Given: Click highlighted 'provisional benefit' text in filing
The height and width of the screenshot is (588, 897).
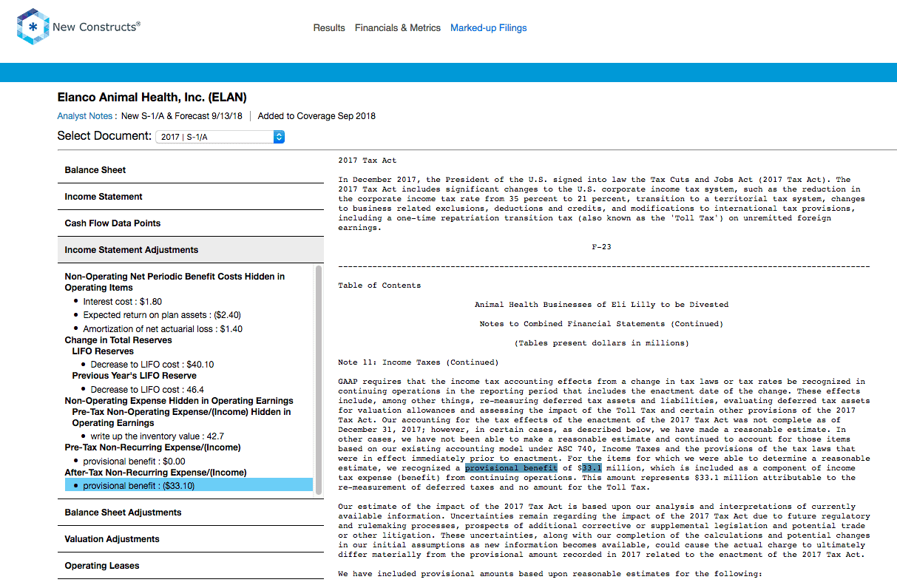Looking at the screenshot, I should tap(511, 468).
